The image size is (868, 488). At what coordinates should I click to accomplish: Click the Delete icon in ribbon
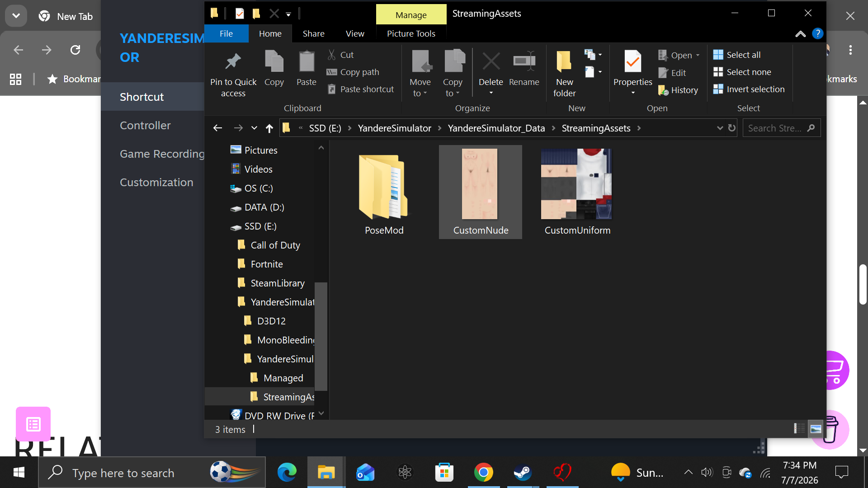click(491, 61)
